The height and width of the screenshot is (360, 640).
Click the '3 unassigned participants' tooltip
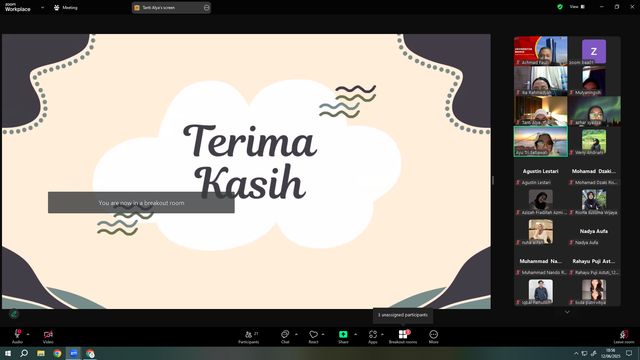point(403,315)
